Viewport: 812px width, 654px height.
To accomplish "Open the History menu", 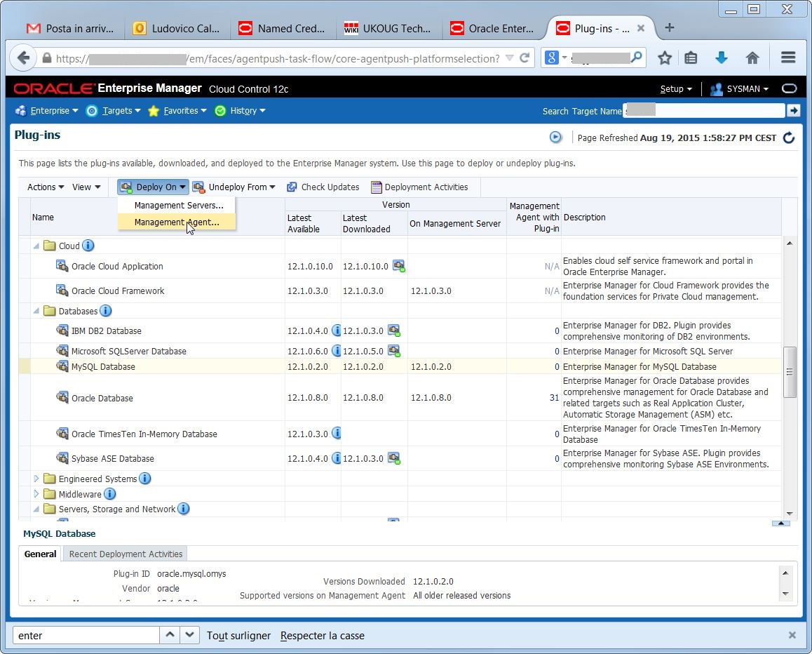I will pos(241,110).
